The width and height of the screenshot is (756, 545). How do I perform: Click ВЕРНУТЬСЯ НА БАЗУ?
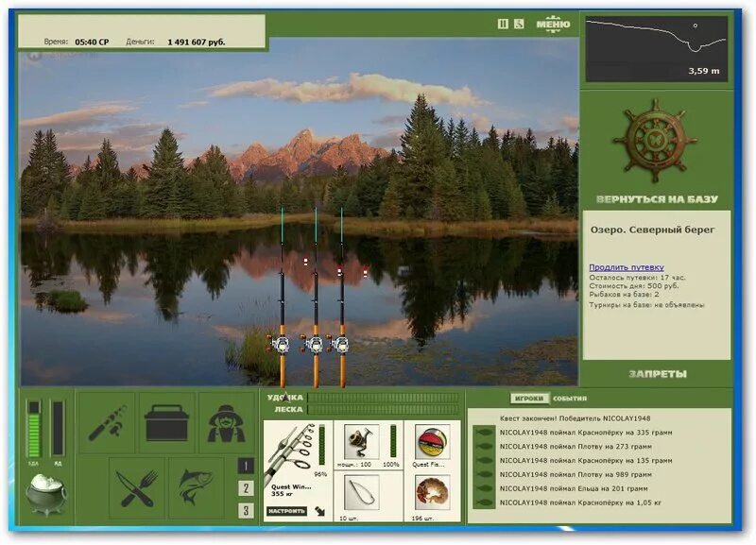(x=657, y=199)
